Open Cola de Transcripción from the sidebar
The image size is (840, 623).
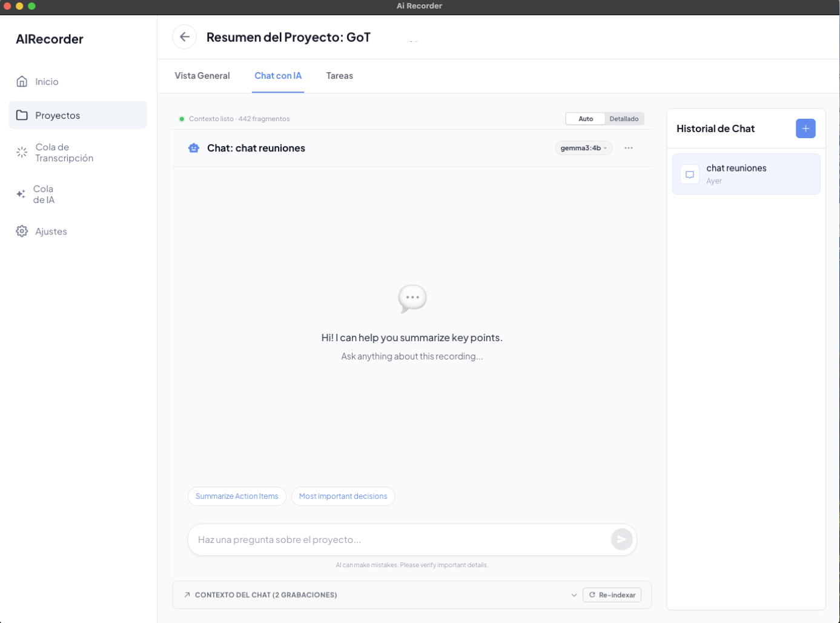coord(22,152)
